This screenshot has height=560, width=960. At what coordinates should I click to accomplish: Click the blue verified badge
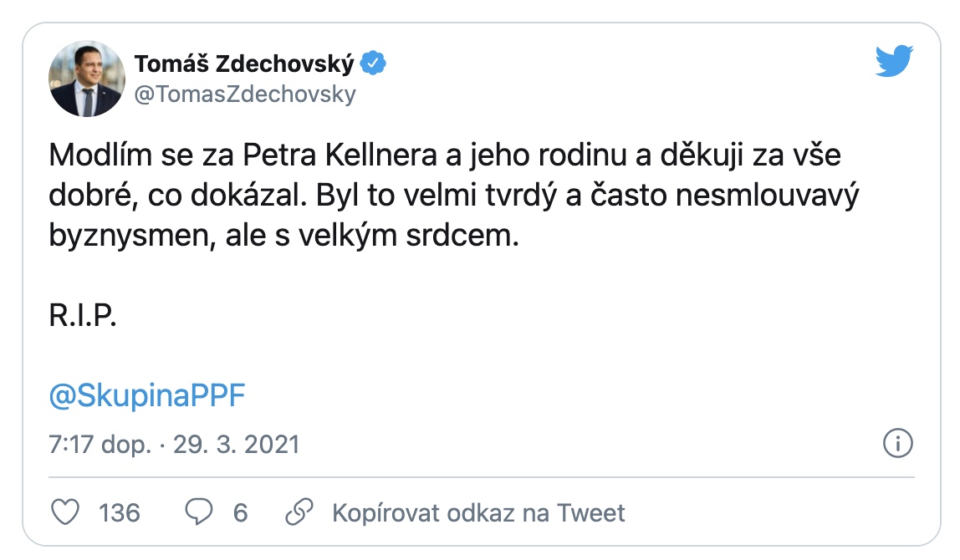(x=373, y=63)
